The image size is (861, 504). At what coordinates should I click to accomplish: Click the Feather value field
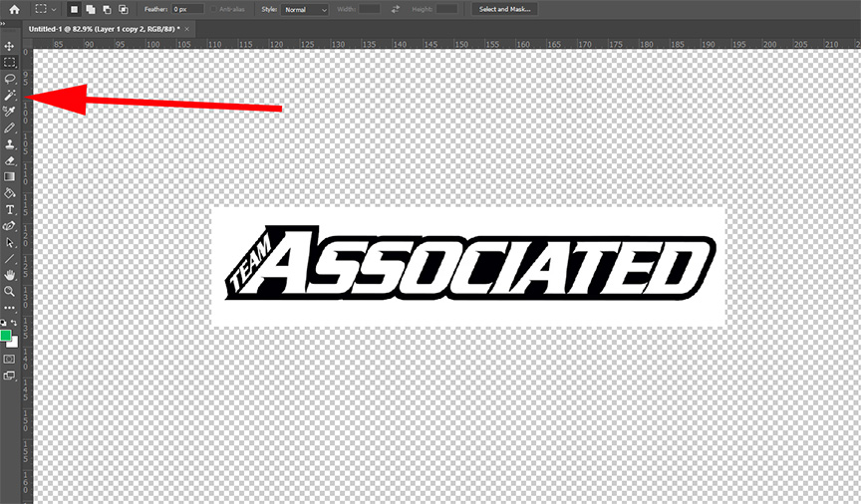click(187, 9)
